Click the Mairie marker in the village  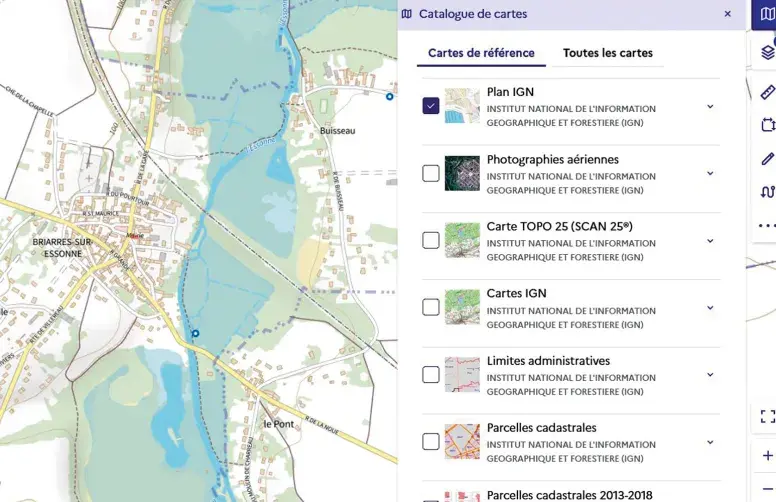click(x=135, y=236)
